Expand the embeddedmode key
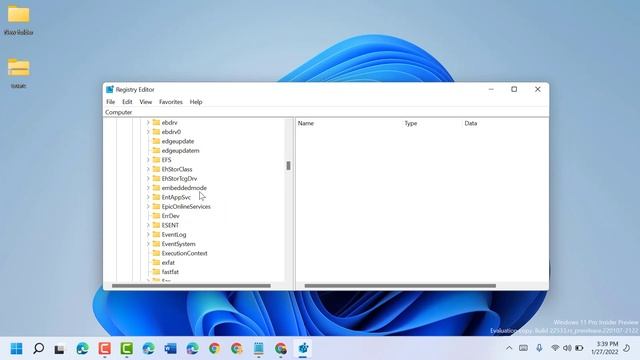 (x=148, y=188)
